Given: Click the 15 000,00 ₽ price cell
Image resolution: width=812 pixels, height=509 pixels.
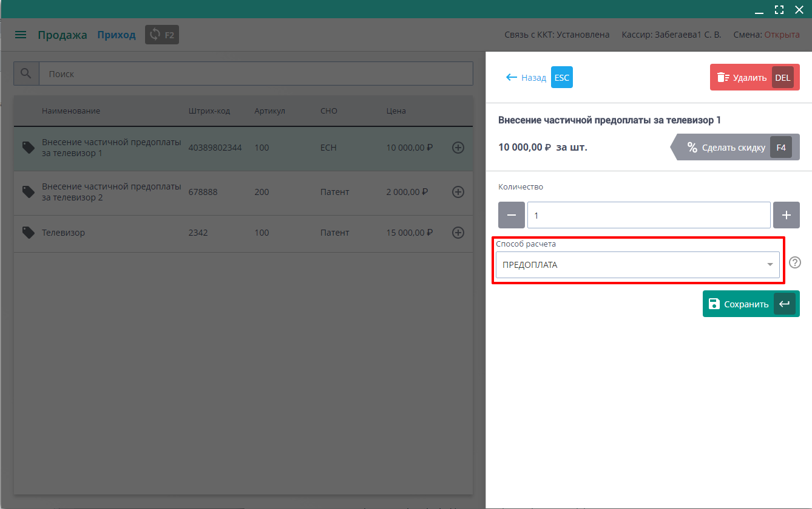Looking at the screenshot, I should click(x=410, y=233).
